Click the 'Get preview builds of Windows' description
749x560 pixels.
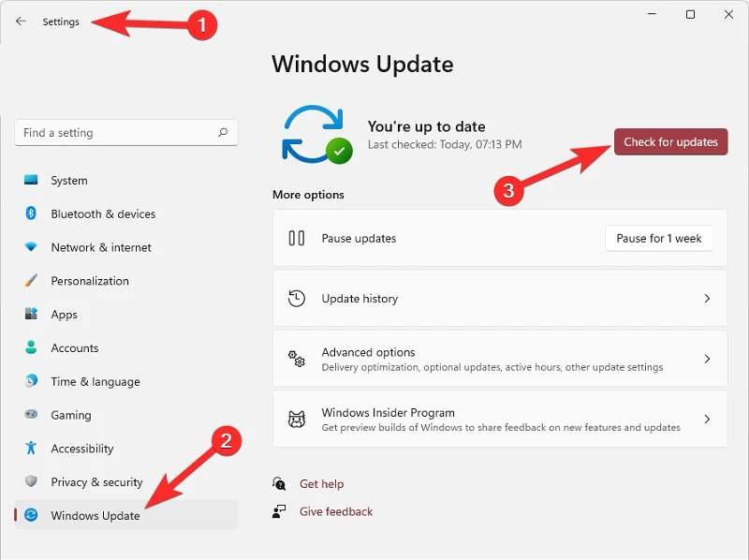[501, 427]
